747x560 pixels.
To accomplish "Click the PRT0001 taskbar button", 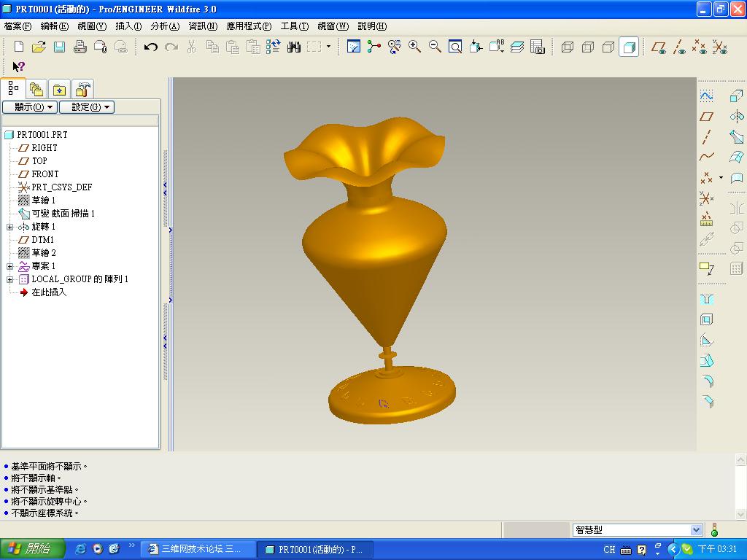I will pos(315,549).
